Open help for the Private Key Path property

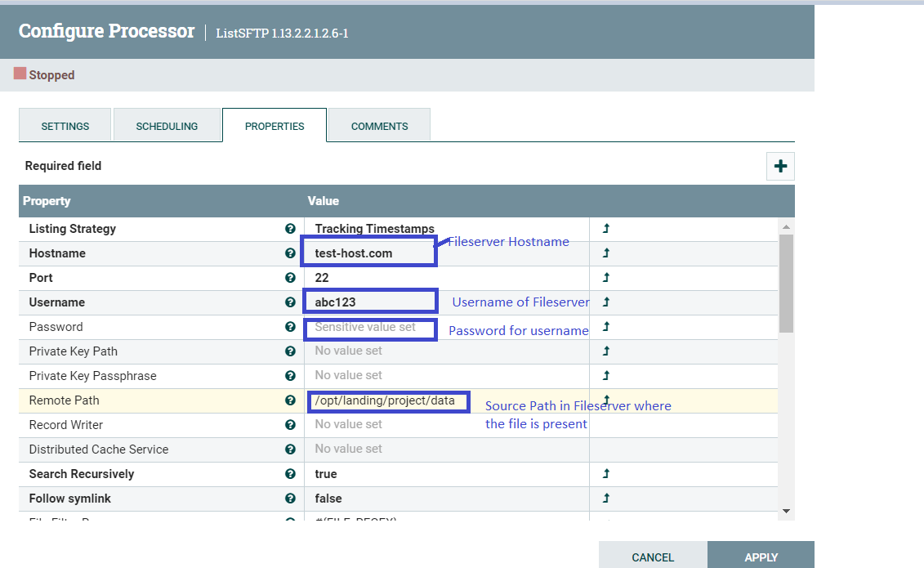pos(290,351)
